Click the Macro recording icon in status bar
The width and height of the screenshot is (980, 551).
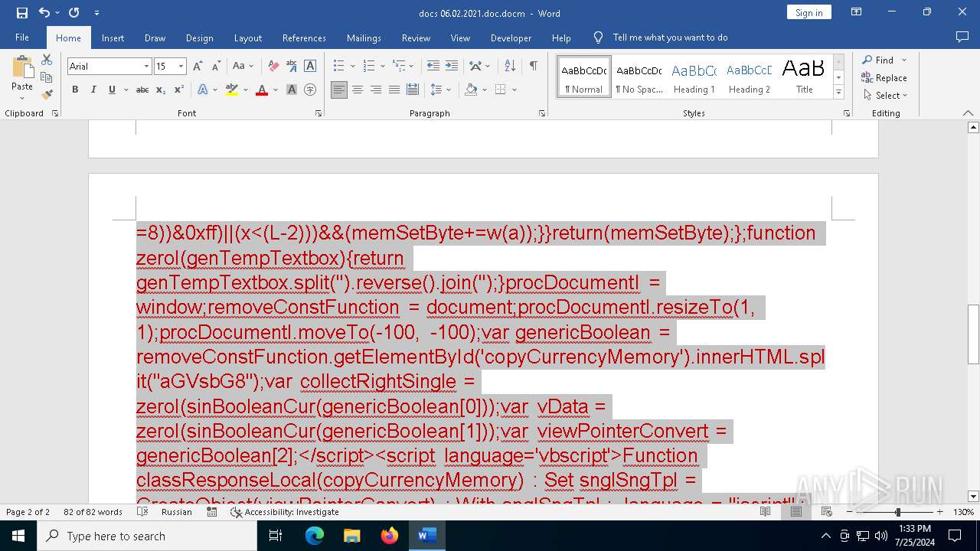[212, 512]
